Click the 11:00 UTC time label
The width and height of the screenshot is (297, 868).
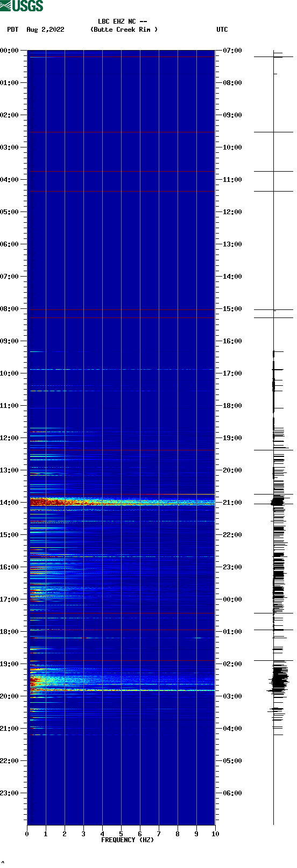(x=232, y=180)
